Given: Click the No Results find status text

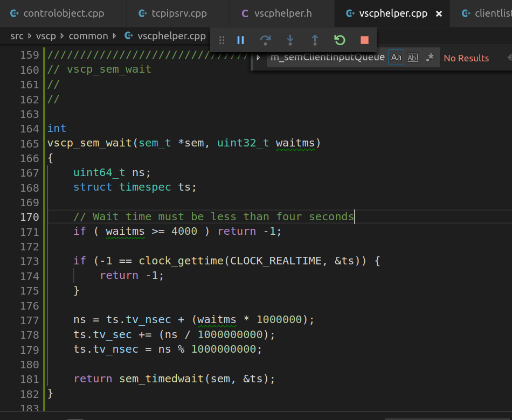Looking at the screenshot, I should pos(466,58).
